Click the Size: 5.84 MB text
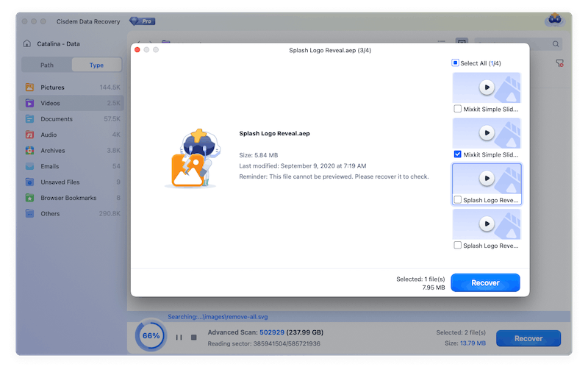 pyautogui.click(x=259, y=155)
